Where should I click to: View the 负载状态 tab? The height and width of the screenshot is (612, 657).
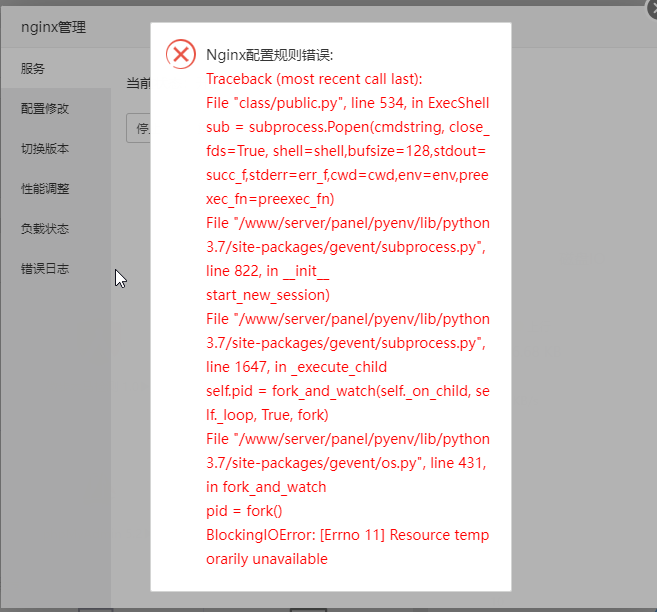(x=56, y=229)
